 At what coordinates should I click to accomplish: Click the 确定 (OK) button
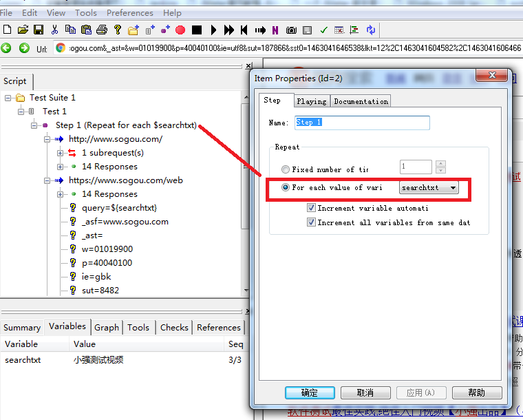(310, 392)
